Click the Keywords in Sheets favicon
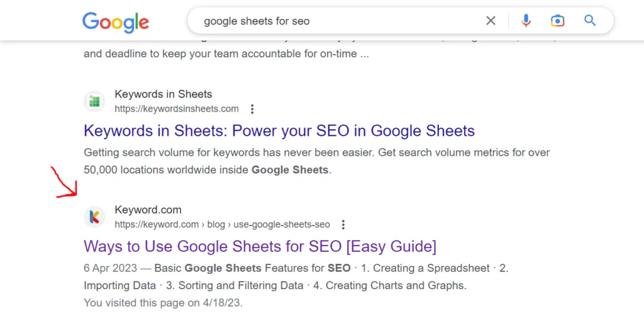Viewport: 644px width, 328px height. (94, 101)
